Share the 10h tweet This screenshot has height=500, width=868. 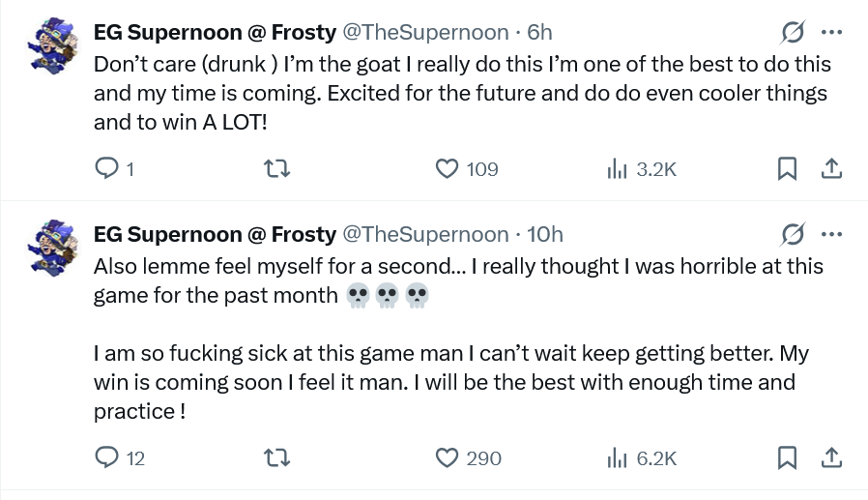tap(830, 457)
